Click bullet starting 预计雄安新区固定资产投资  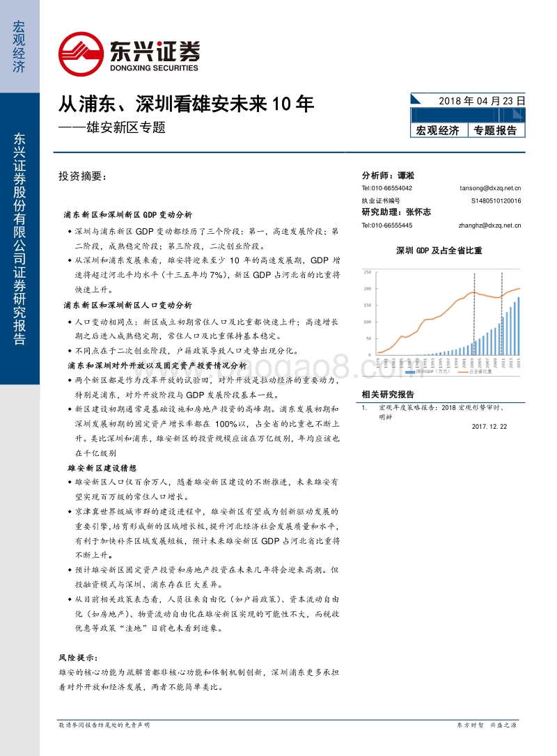coord(204,577)
